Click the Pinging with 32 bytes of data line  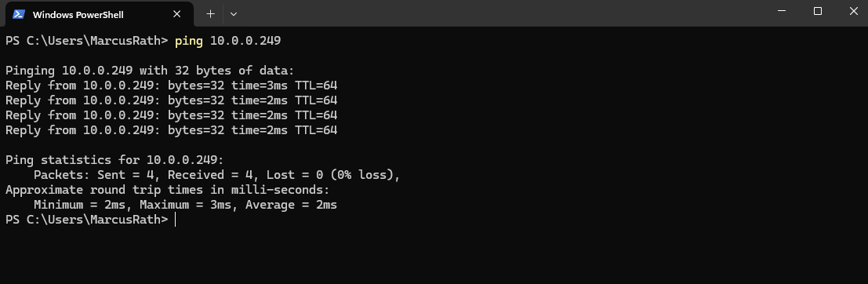point(150,71)
